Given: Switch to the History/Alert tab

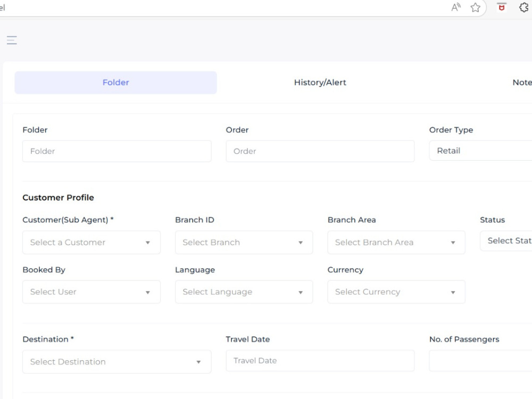Looking at the screenshot, I should 320,82.
